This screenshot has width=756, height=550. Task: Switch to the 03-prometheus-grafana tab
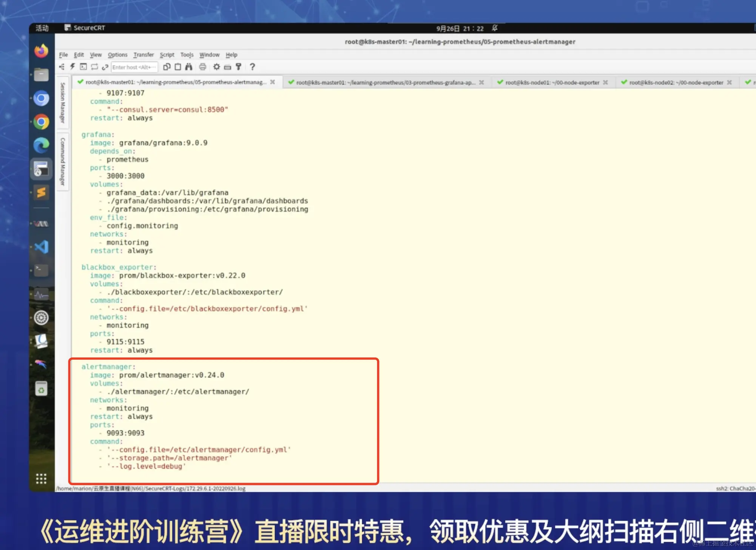point(385,82)
